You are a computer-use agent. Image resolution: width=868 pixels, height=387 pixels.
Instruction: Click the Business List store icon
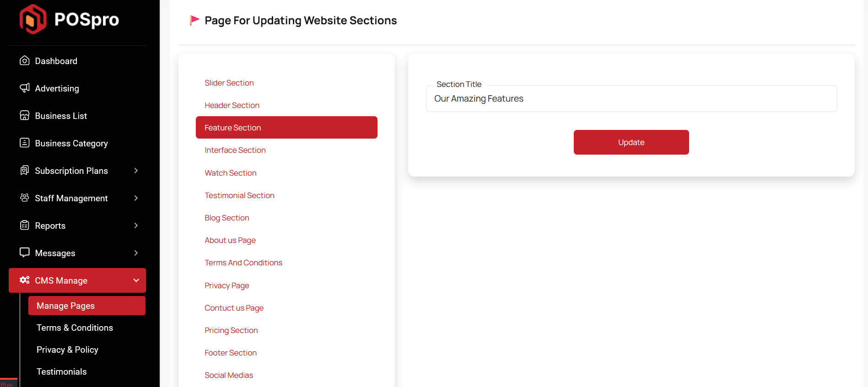25,115
